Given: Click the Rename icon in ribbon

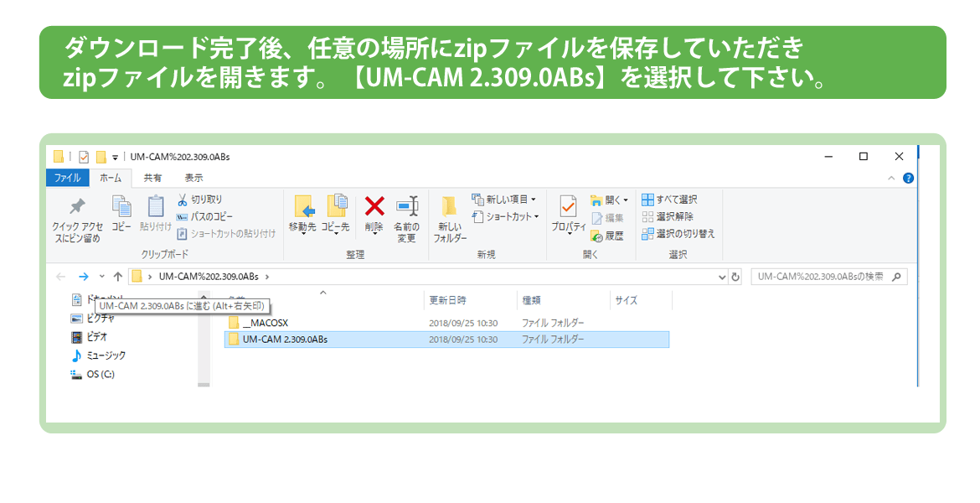Looking at the screenshot, I should [x=406, y=207].
